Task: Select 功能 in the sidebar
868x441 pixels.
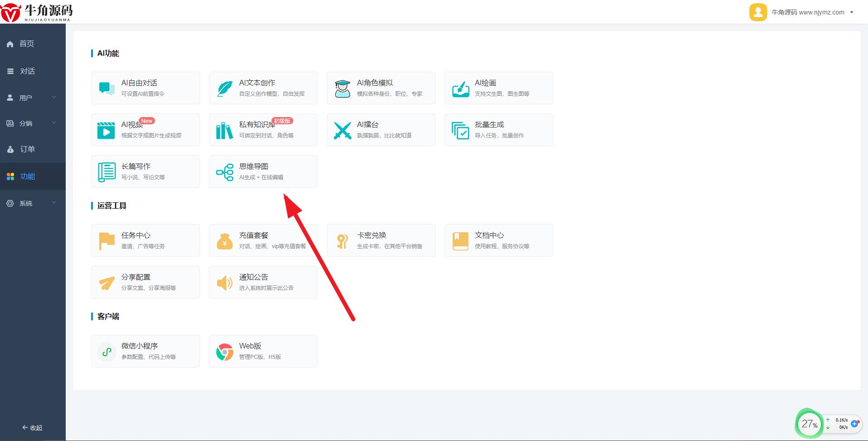Action: pos(33,176)
